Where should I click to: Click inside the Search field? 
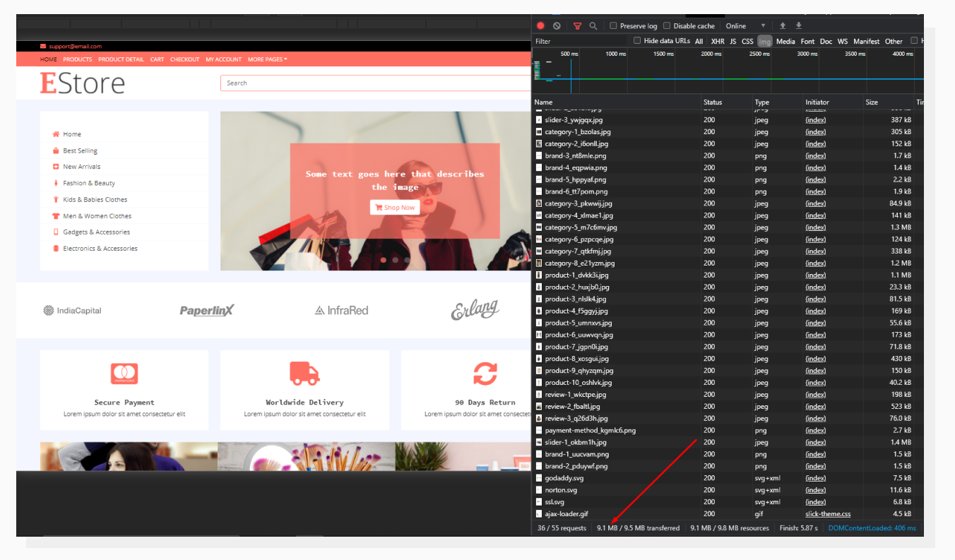353,83
